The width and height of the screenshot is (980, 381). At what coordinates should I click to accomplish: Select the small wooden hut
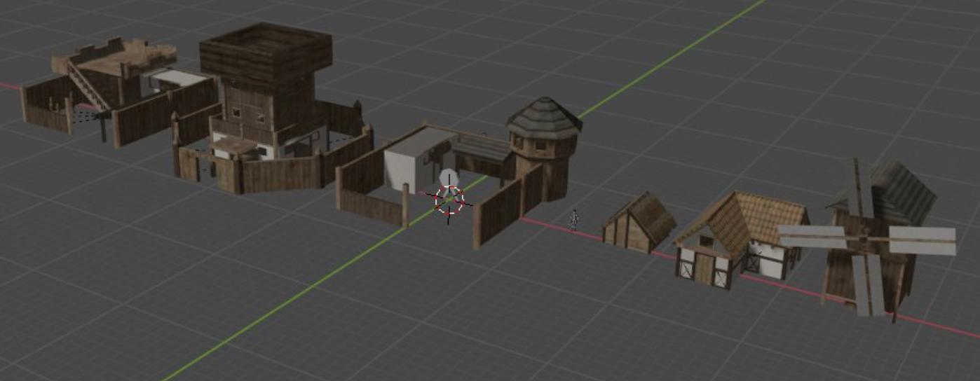pyautogui.click(x=639, y=223)
